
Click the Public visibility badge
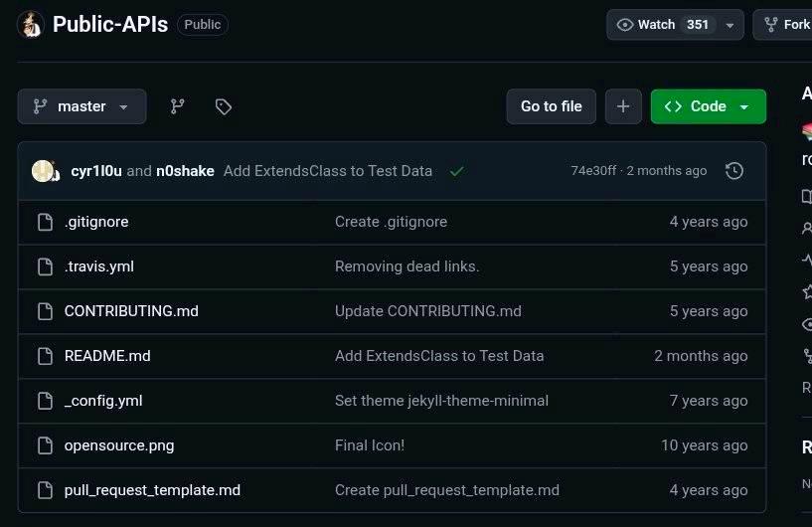coord(203,24)
